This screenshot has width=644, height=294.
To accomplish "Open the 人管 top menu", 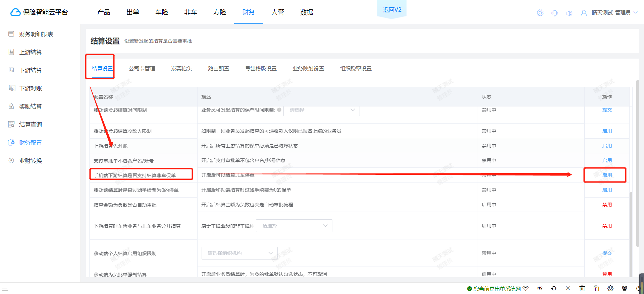I will click(x=278, y=12).
